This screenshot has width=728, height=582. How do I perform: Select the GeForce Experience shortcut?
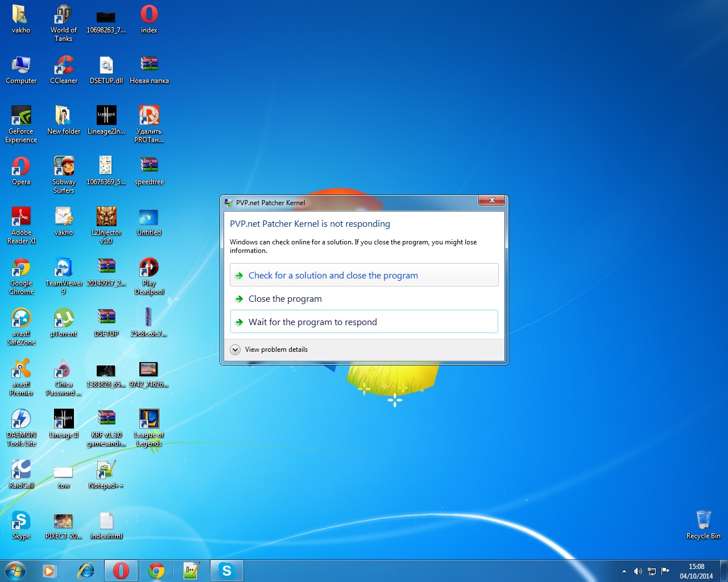click(21, 117)
